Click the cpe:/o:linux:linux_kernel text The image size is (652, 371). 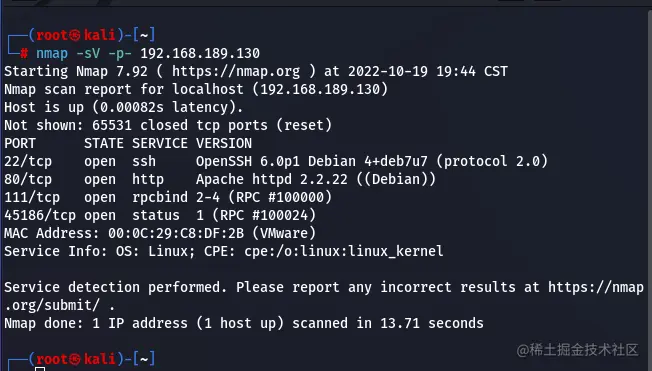click(344, 251)
